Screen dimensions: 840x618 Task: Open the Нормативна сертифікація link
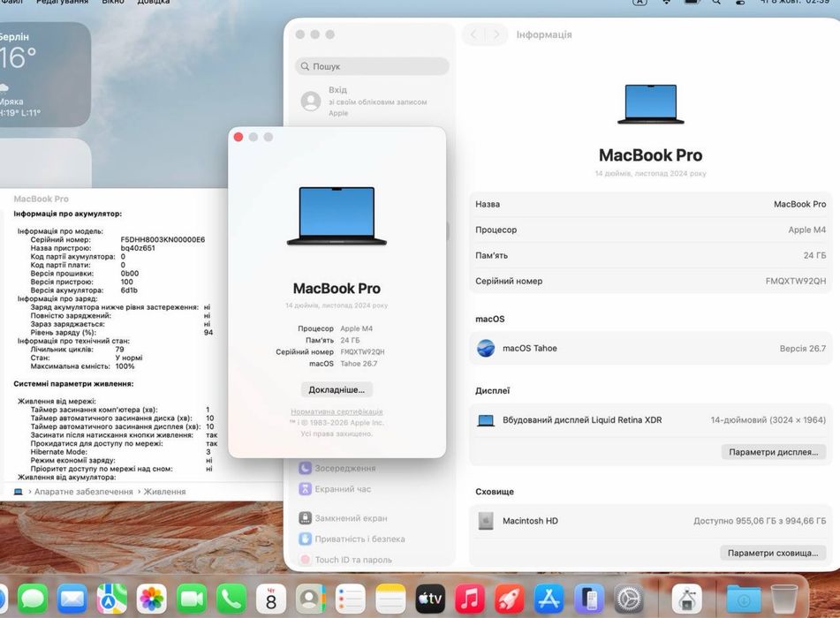(337, 411)
